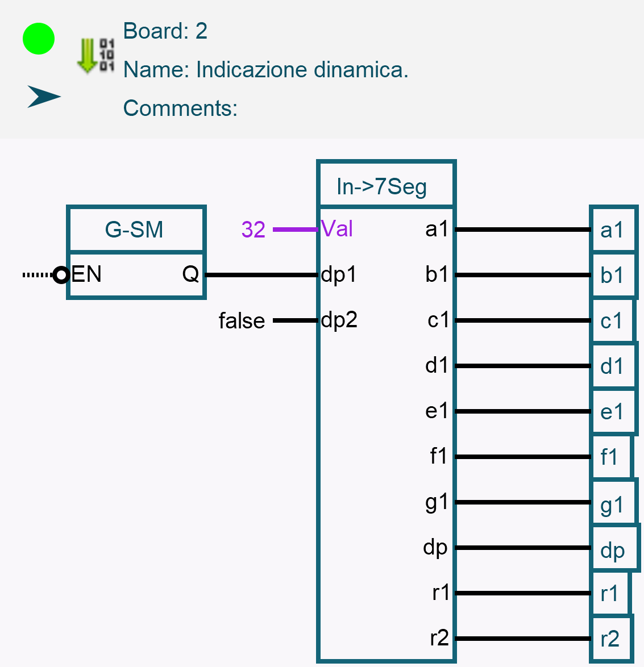Select the a1 output terminal box
This screenshot has height=667, width=644.
pos(612,230)
